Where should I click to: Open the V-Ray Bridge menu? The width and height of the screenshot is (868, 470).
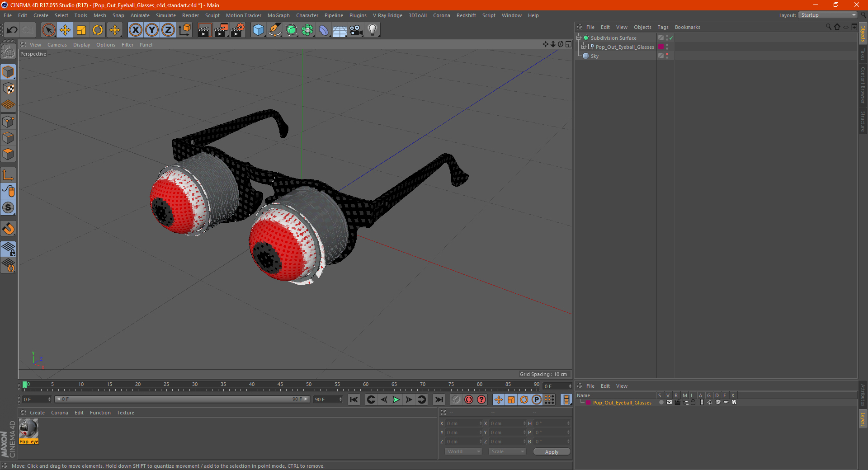387,15
